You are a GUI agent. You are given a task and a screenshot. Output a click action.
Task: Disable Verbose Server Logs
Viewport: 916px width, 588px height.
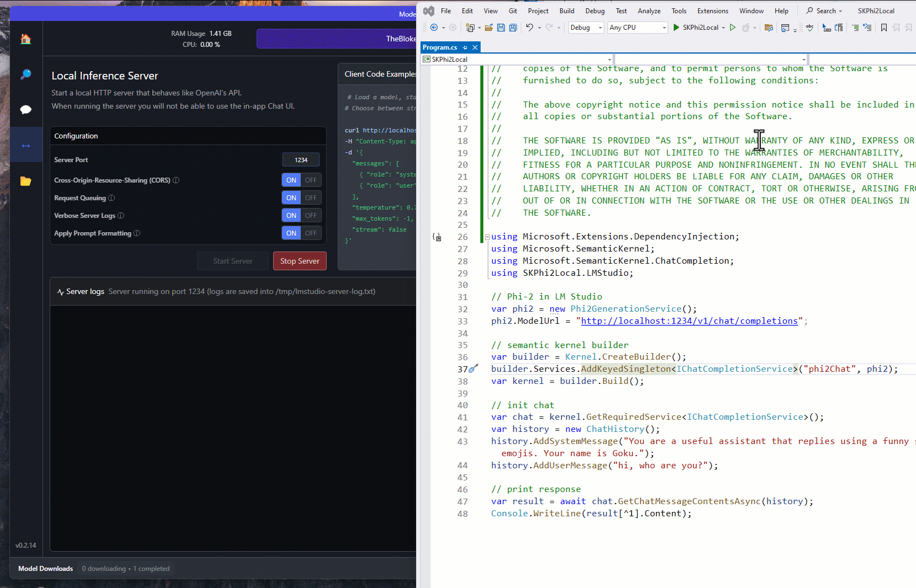[311, 216]
